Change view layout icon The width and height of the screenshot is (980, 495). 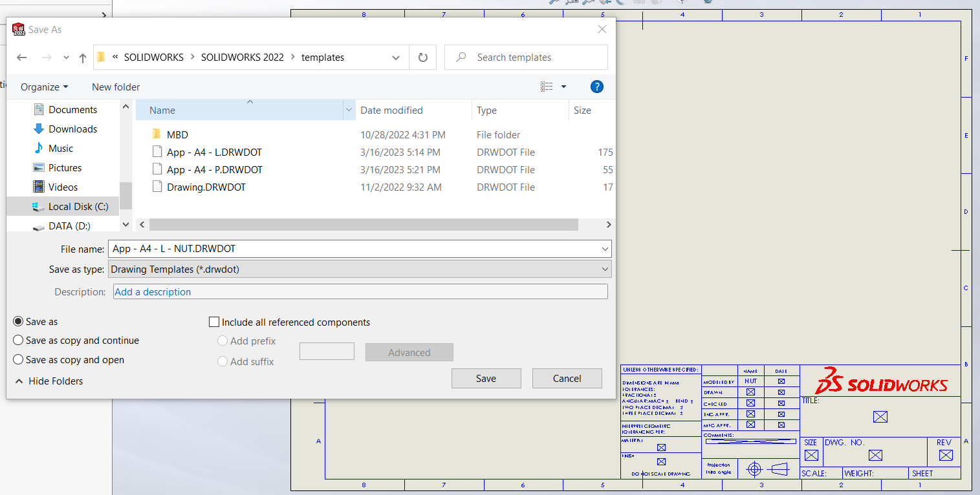[x=547, y=87]
